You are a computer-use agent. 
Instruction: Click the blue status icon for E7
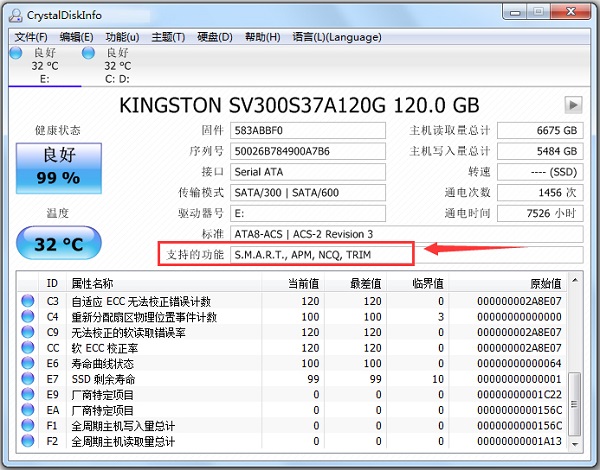click(28, 379)
